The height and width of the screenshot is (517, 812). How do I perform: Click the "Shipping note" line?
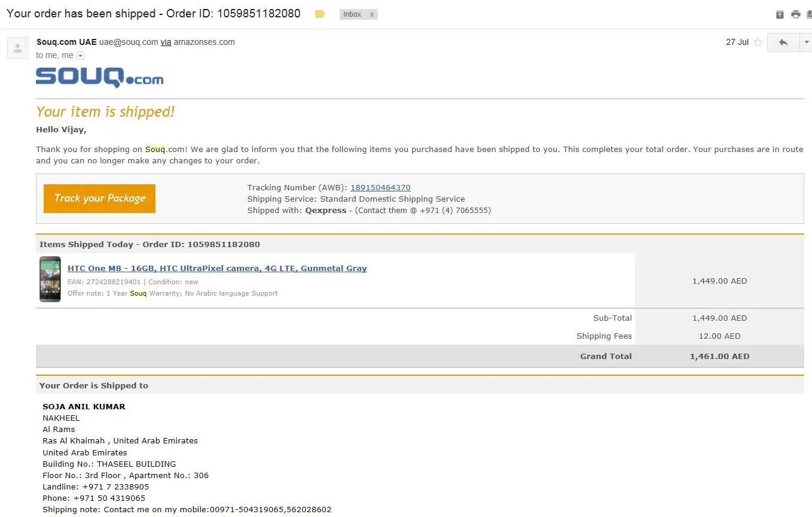(x=187, y=510)
